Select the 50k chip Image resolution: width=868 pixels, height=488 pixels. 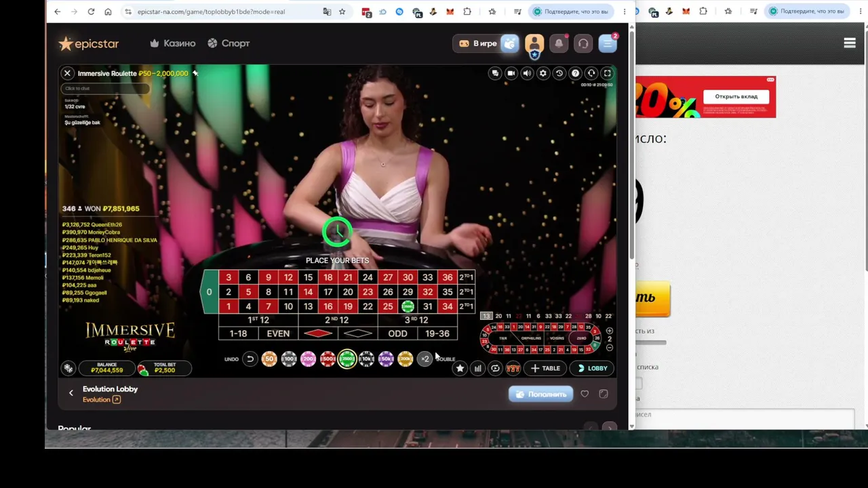coord(386,359)
